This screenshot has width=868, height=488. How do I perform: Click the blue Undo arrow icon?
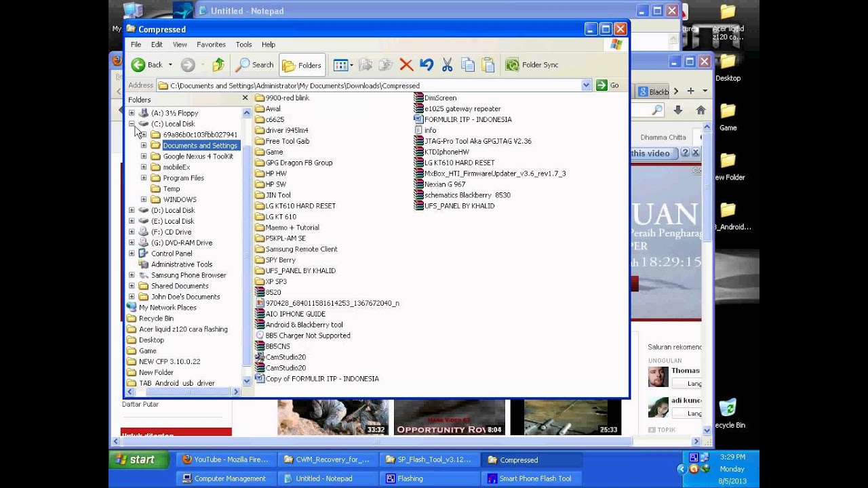point(427,65)
